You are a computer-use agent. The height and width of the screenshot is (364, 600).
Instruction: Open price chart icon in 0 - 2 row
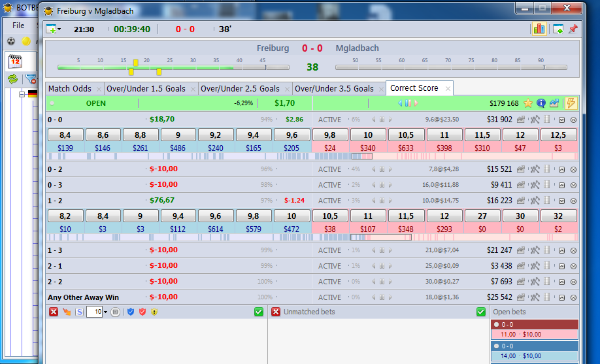521,169
